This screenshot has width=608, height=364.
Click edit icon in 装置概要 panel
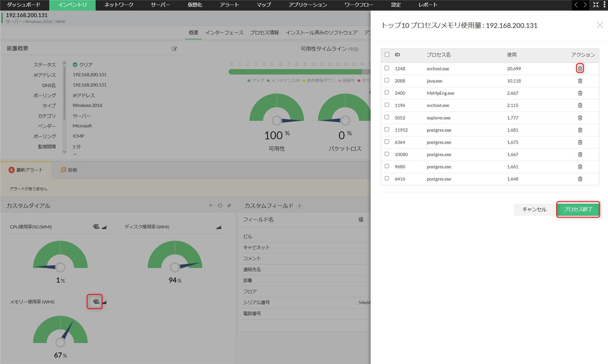click(174, 49)
